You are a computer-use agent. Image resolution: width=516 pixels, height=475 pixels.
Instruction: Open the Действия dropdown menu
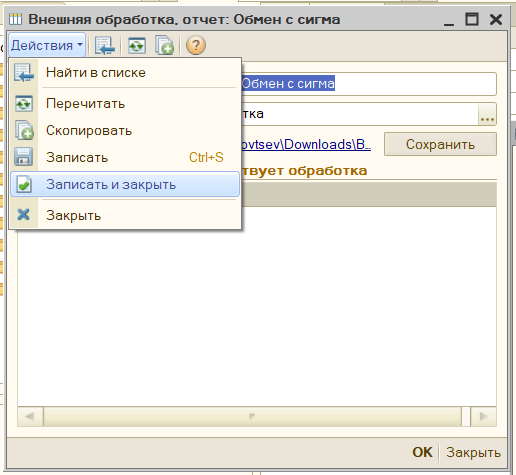(47, 45)
